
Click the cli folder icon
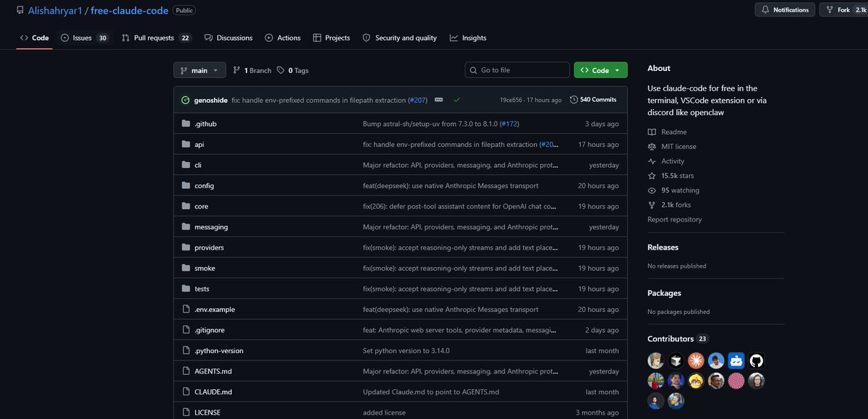(x=186, y=165)
